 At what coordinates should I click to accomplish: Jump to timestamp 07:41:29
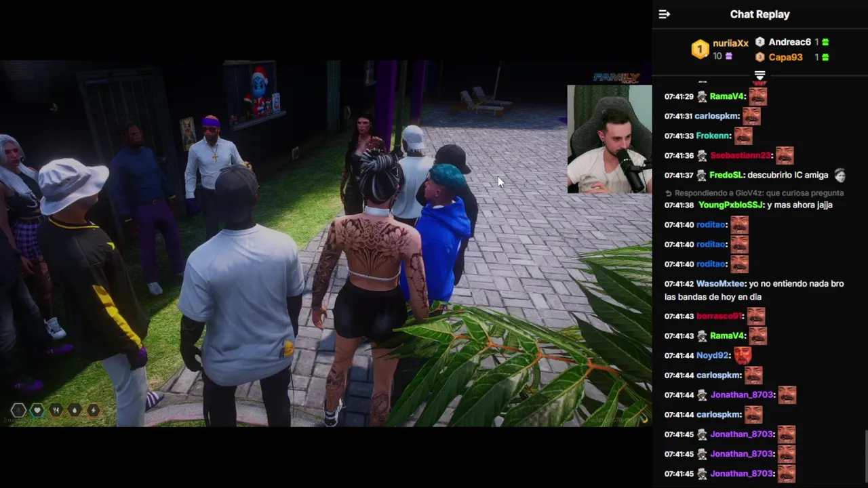[x=679, y=96]
